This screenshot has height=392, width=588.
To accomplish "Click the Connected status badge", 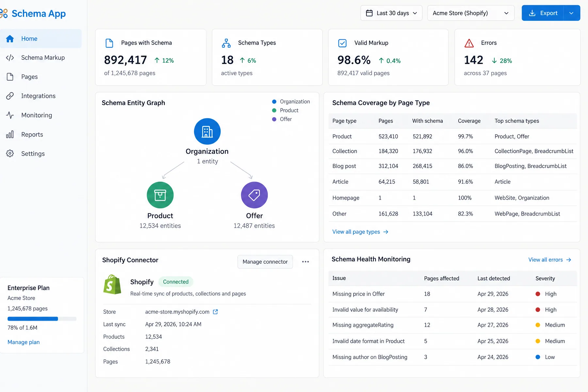I will click(176, 282).
